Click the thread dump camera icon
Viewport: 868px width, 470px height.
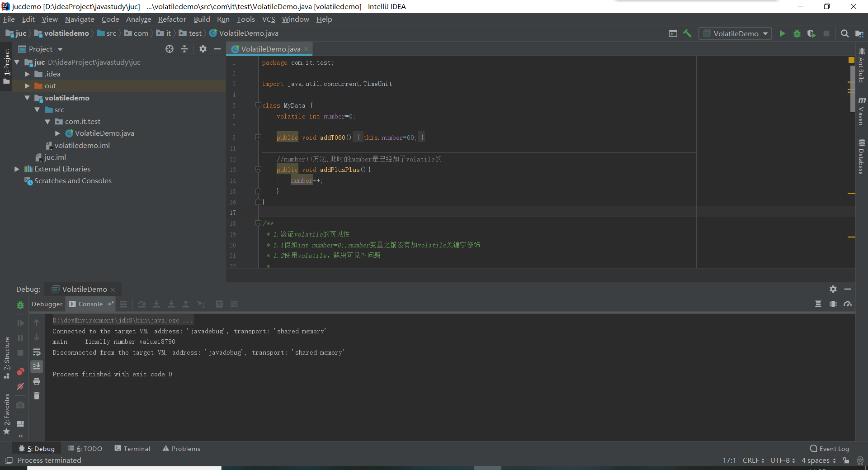pyautogui.click(x=20, y=405)
